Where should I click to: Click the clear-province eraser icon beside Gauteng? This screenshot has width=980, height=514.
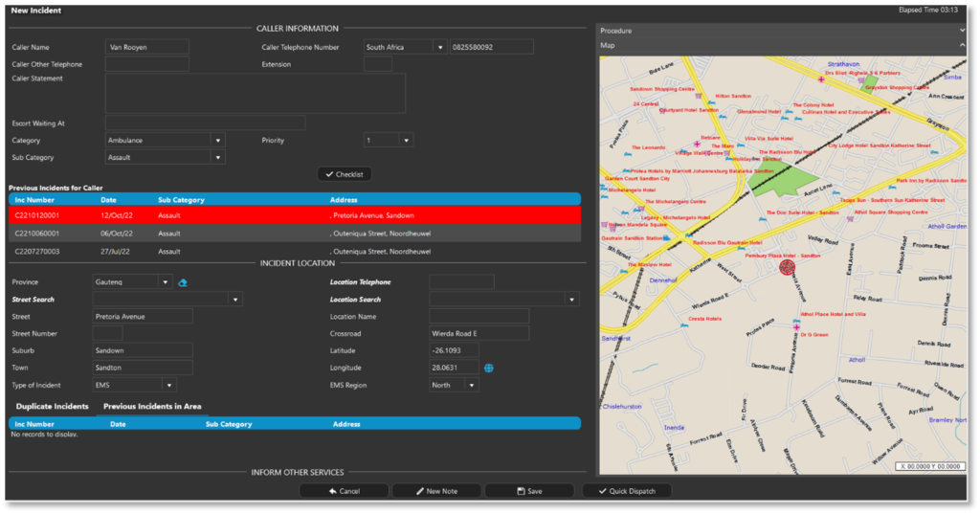[183, 282]
